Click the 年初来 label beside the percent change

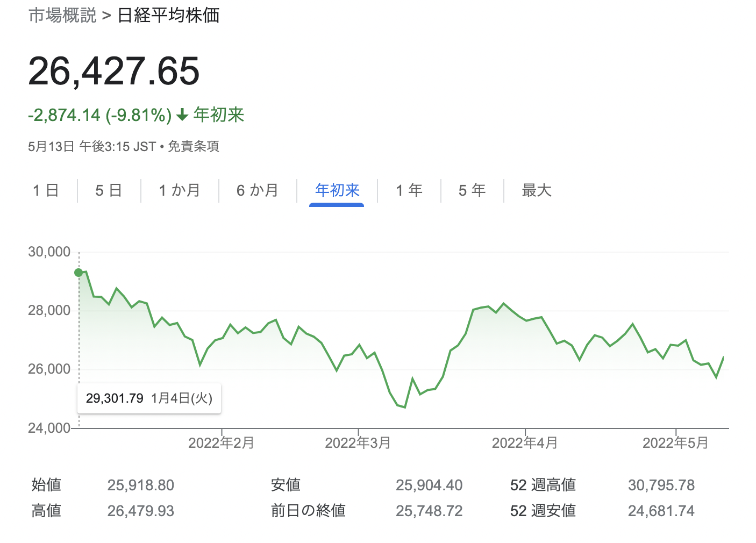click(219, 115)
